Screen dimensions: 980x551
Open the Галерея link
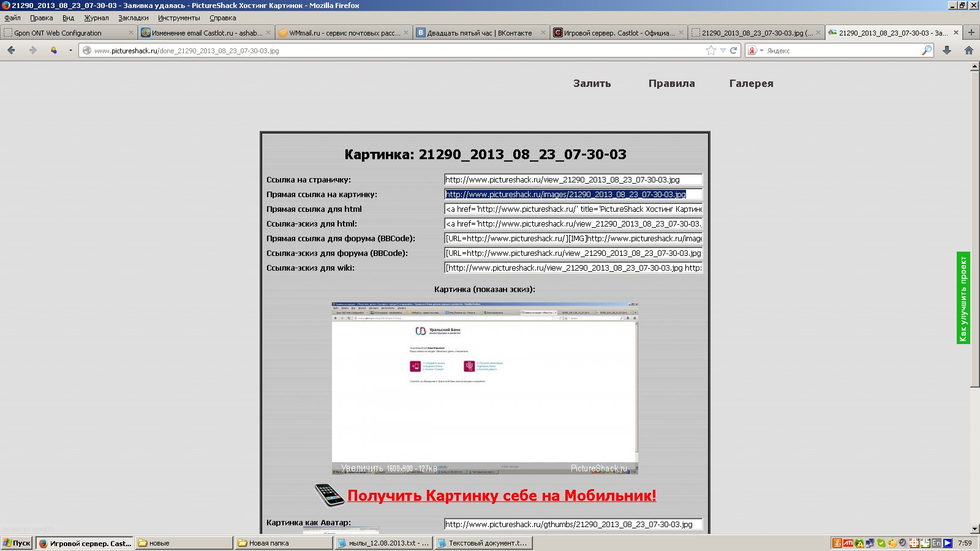point(751,84)
